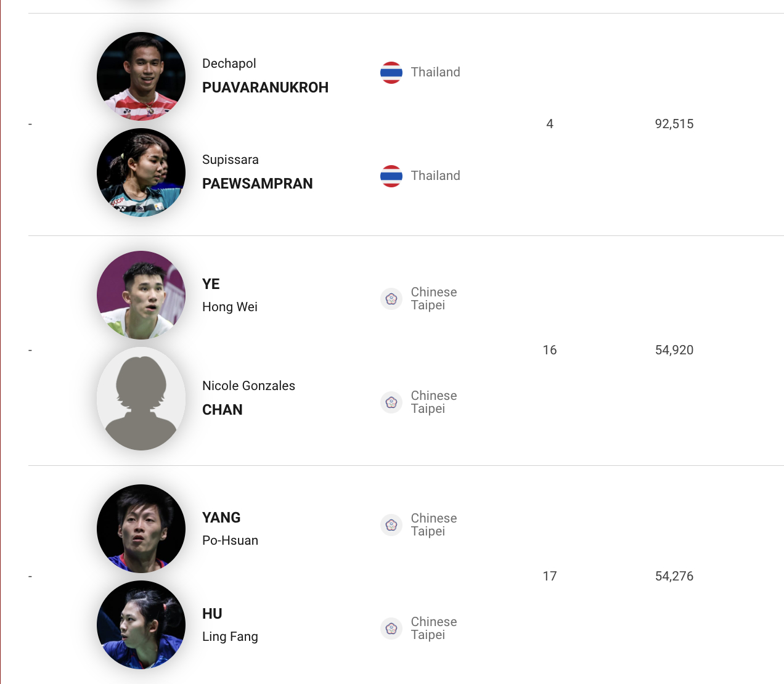Click Ye Hong Wei's player photo
The height and width of the screenshot is (684, 784).
coord(141,295)
